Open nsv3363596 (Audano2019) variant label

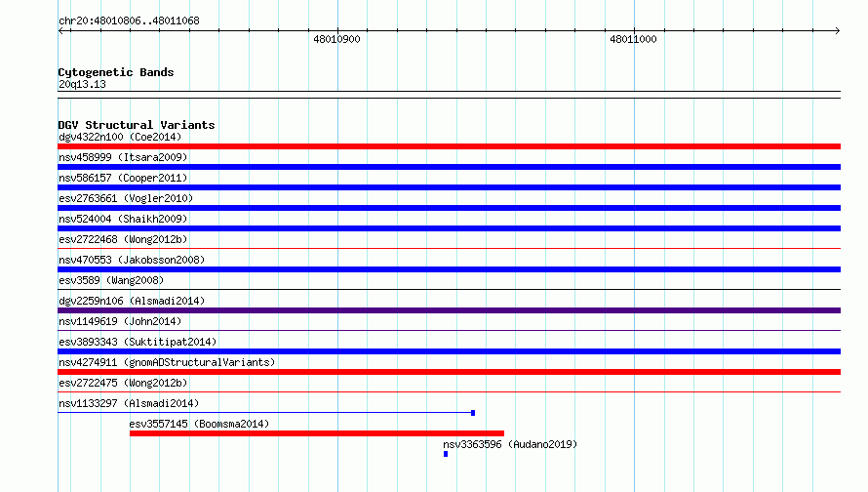(510, 444)
